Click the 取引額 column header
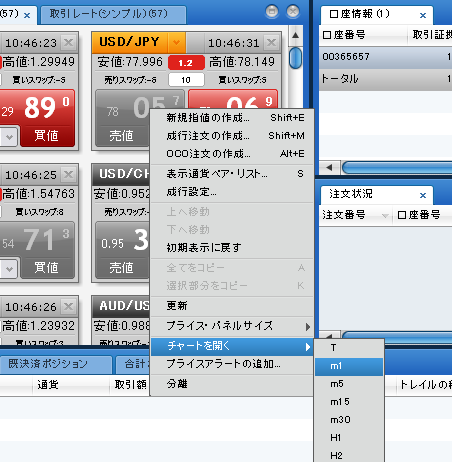452x462 pixels. tap(130, 385)
